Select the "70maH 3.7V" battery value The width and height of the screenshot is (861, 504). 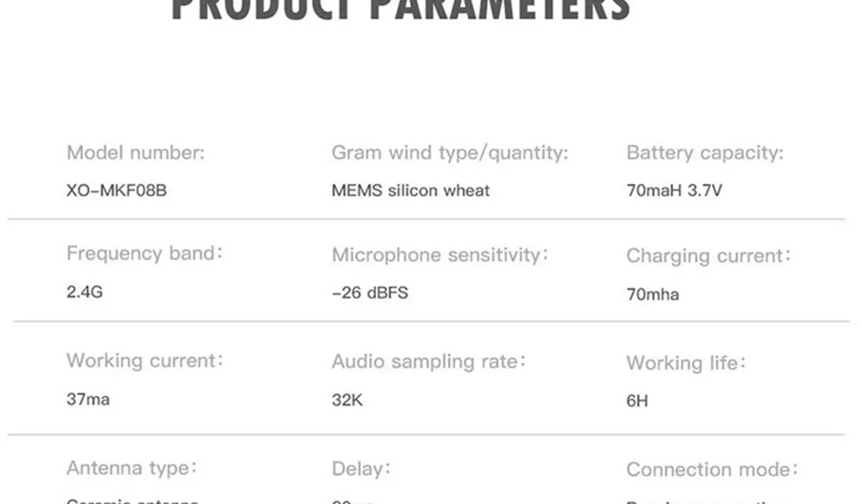(x=674, y=191)
